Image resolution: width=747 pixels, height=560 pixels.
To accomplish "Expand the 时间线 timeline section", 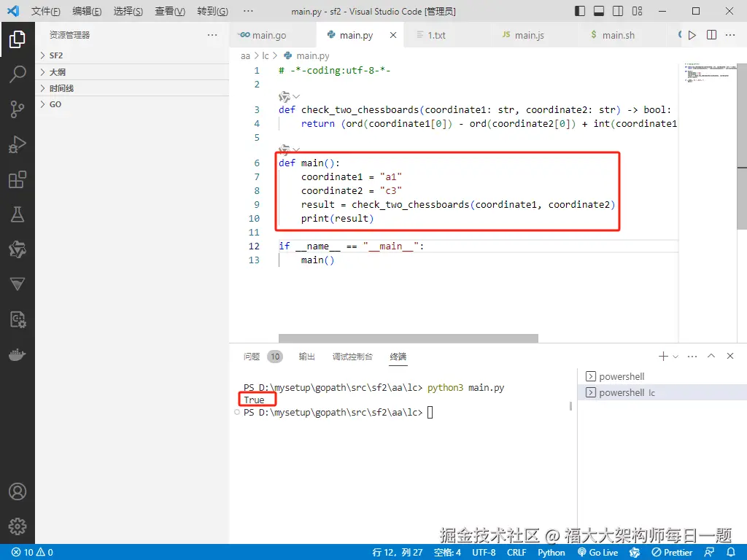I will 132,88.
